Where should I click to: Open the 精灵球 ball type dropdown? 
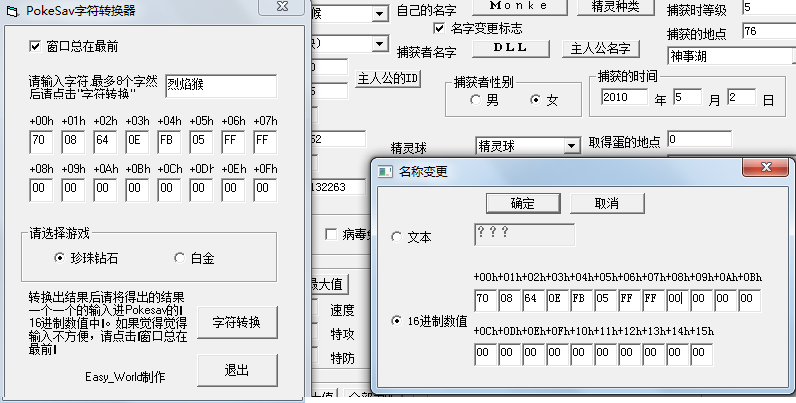(571, 146)
